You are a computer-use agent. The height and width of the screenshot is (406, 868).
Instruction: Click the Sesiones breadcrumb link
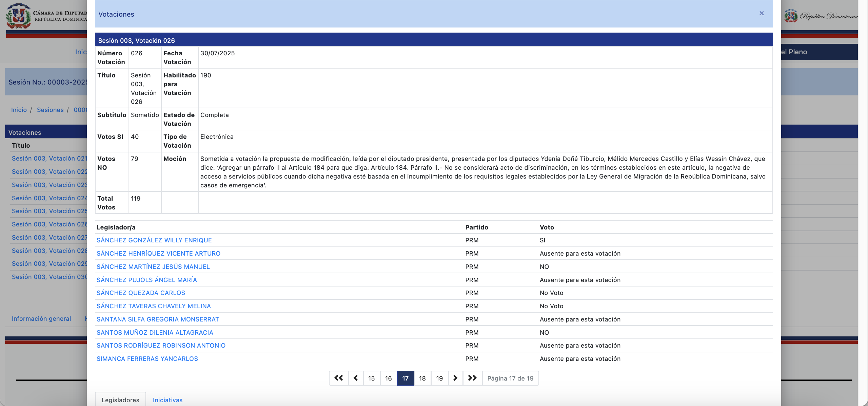[50, 110]
